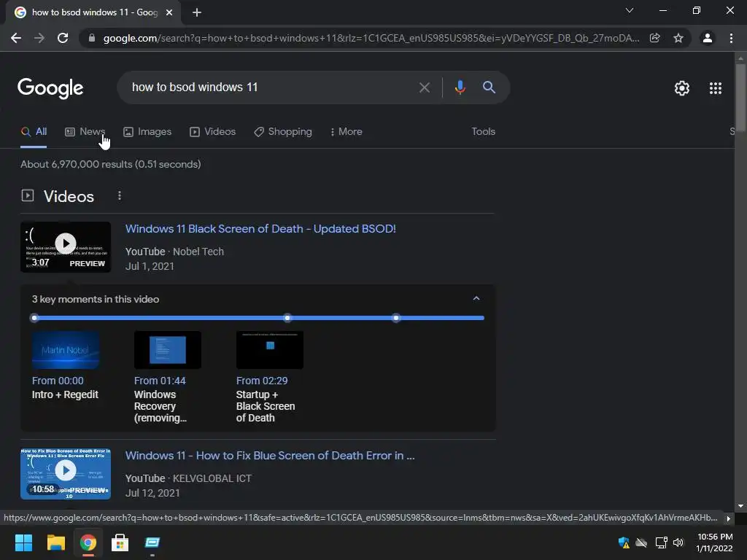The height and width of the screenshot is (560, 747).
Task: Jump to 'From 02:29' moment
Action: click(x=262, y=381)
